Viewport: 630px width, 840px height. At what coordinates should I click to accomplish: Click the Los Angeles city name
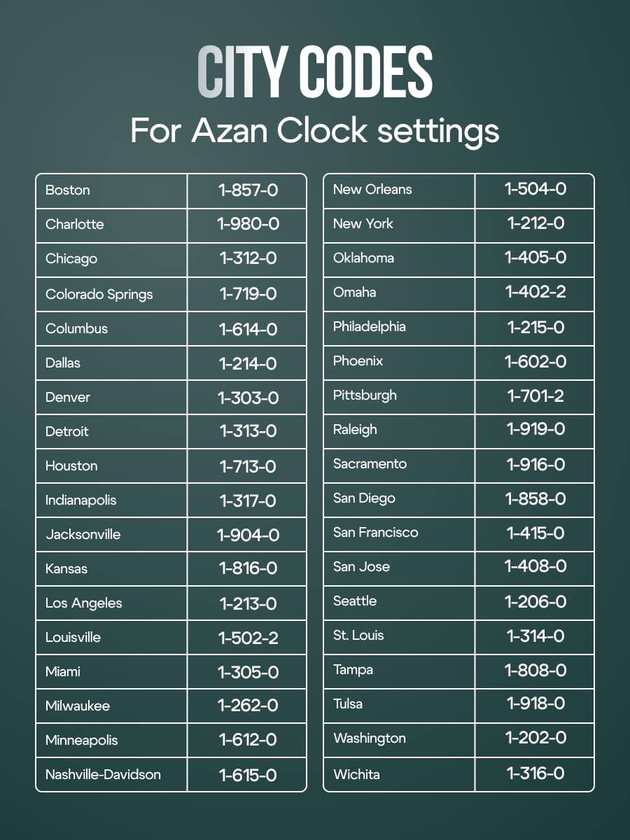[83, 603]
